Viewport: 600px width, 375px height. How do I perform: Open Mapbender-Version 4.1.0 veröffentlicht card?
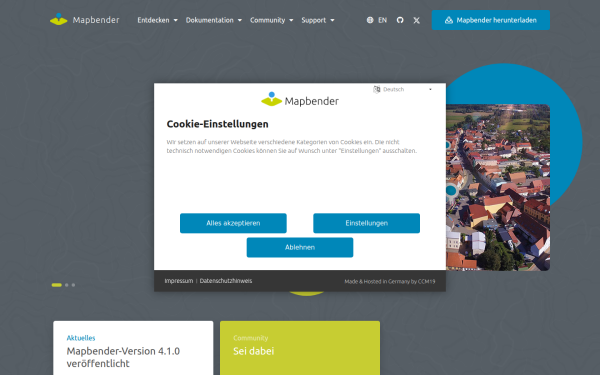[x=133, y=348]
